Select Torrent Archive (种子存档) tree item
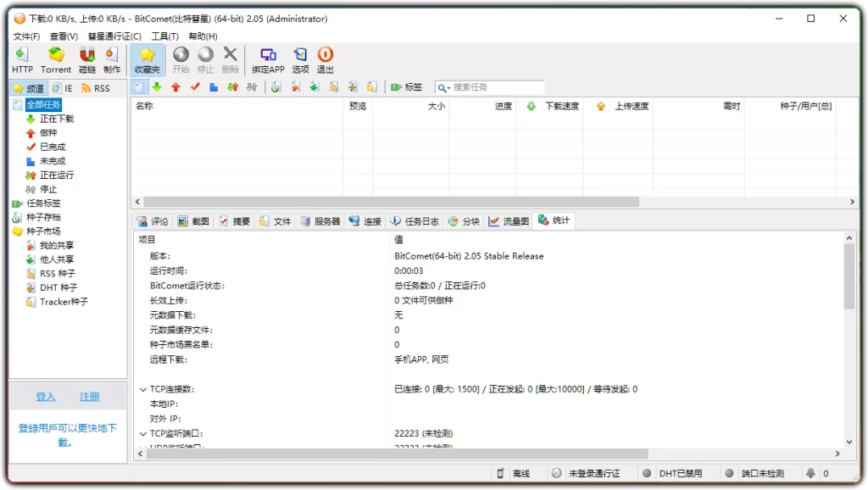 click(x=44, y=217)
